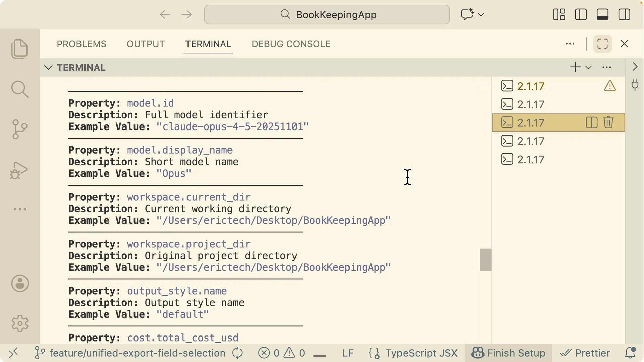Viewport: 644px width, 362px height.
Task: Show additional views ellipsis in activity bar
Action: [x=20, y=209]
